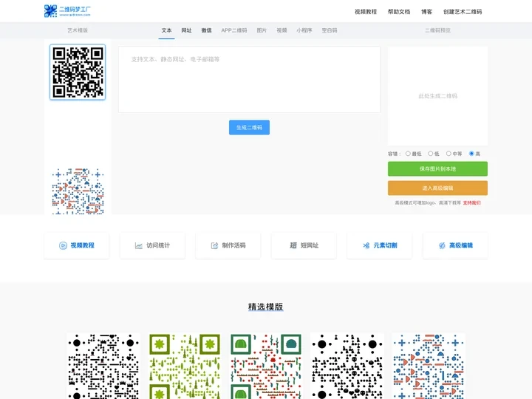
Task: Click the 访问统计 card label
Action: tap(158, 245)
